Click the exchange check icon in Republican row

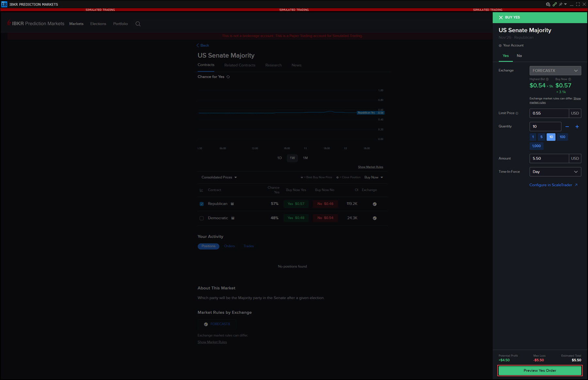(375, 204)
